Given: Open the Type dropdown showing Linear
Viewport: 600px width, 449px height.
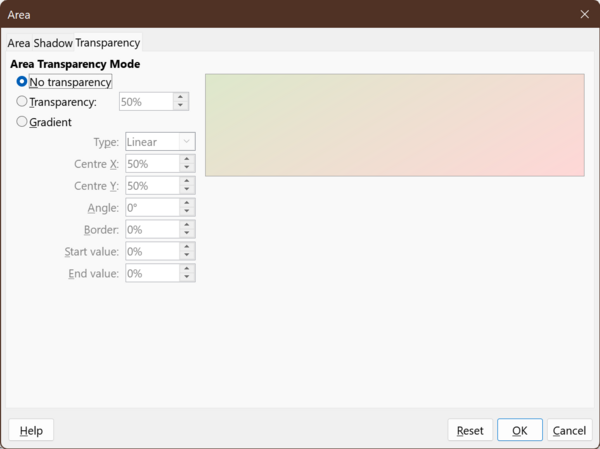Looking at the screenshot, I should click(x=160, y=142).
